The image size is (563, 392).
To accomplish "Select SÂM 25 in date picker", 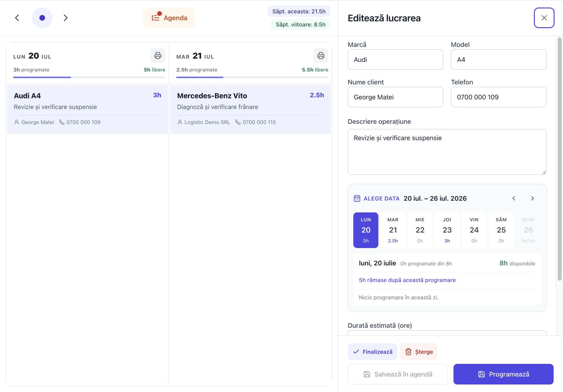I will click(x=502, y=230).
